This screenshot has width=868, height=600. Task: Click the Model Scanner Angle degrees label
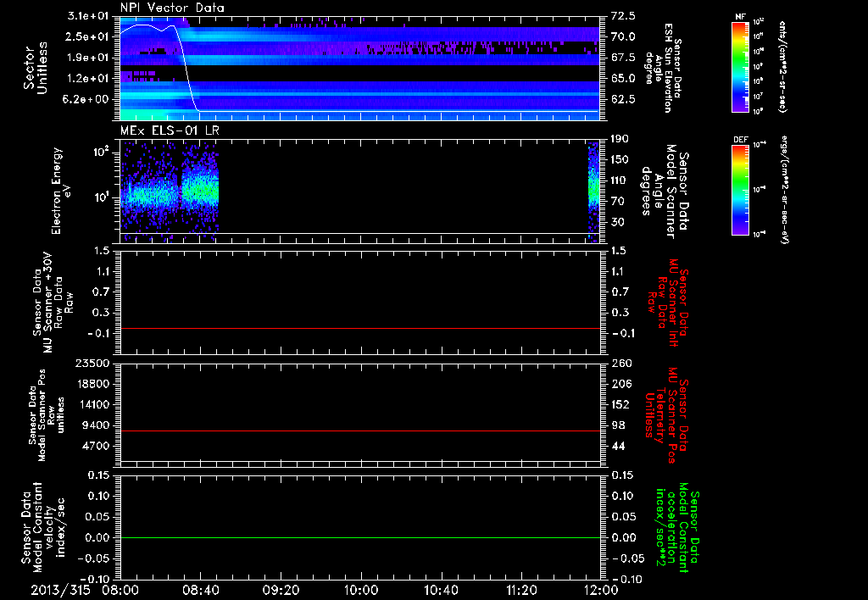[665, 192]
